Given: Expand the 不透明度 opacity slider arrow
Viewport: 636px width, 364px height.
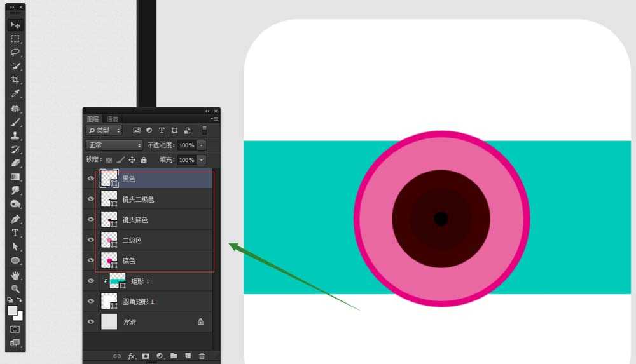Looking at the screenshot, I should click(x=202, y=145).
